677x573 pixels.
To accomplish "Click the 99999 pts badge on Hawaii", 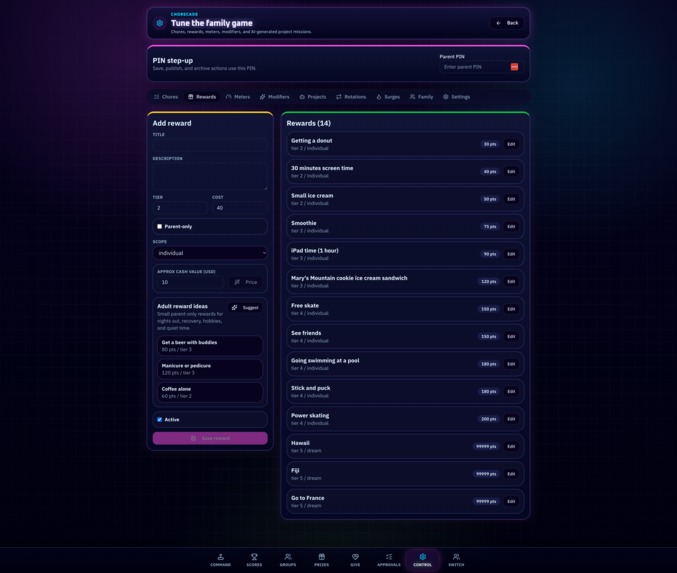I will point(486,446).
